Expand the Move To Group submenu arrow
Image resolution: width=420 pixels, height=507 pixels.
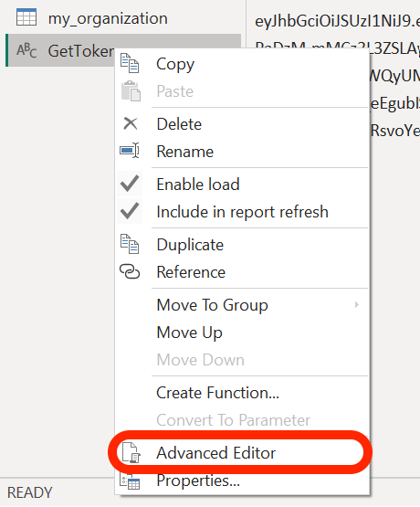point(357,304)
